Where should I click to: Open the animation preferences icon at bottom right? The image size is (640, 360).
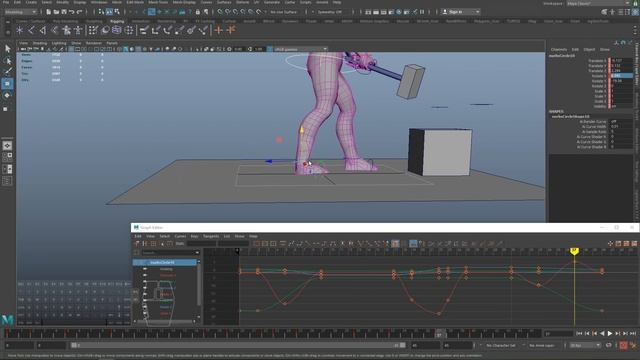(x=634, y=345)
